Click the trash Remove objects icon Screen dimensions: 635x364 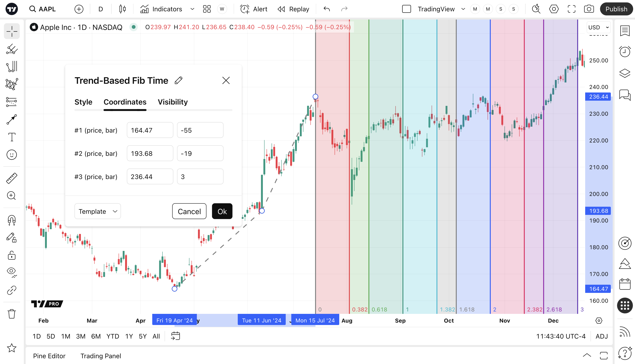pos(12,314)
